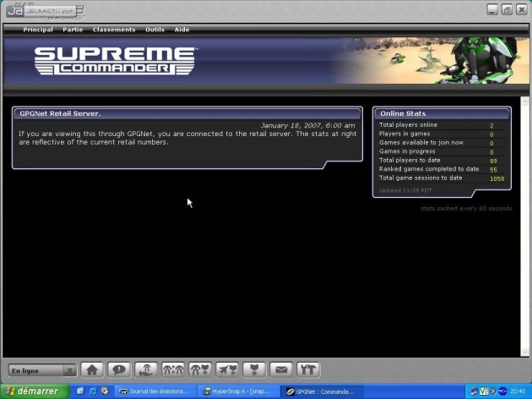Click the 'GPGNet Retail Server.' news header
The width and height of the screenshot is (532, 399).
coord(187,113)
